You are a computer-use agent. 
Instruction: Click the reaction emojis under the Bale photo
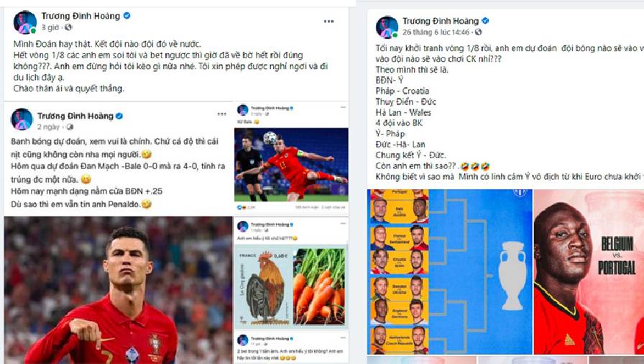click(x=241, y=207)
